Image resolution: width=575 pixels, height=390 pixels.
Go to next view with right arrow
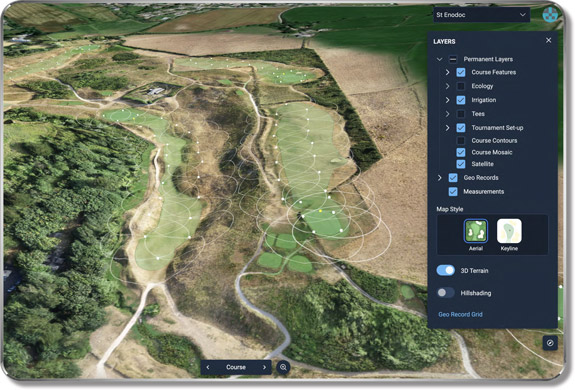click(x=264, y=367)
